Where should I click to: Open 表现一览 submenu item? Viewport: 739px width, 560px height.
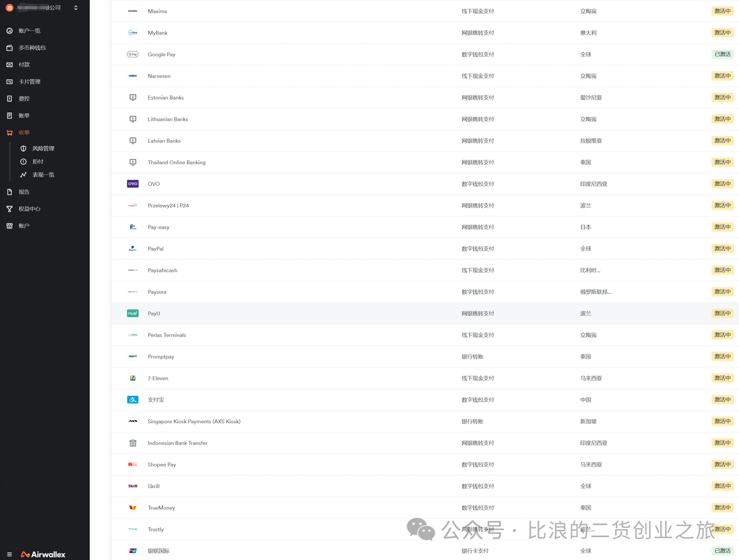click(43, 175)
